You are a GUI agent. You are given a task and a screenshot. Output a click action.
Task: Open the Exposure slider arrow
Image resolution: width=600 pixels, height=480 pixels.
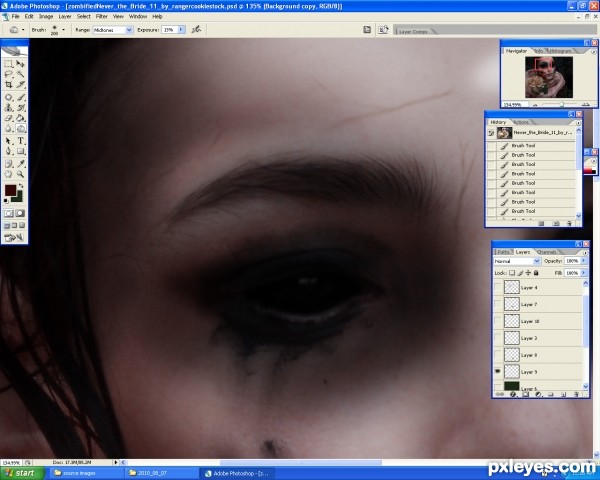click(x=181, y=29)
